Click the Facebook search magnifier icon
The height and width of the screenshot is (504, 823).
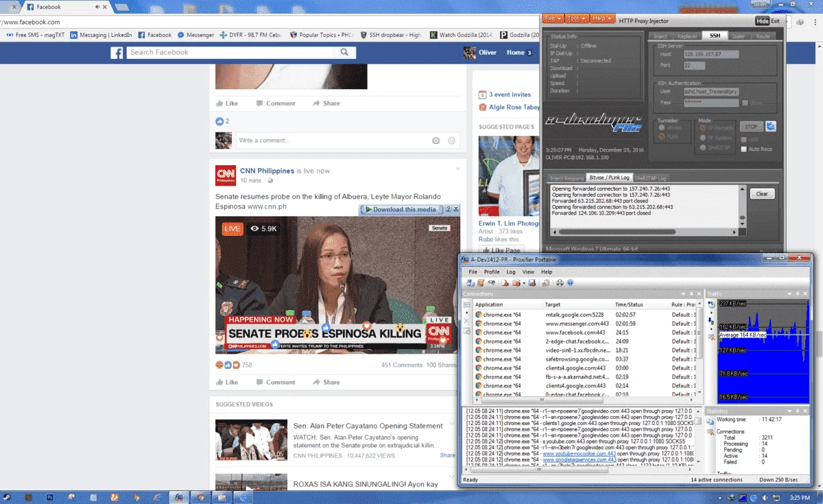coord(344,52)
